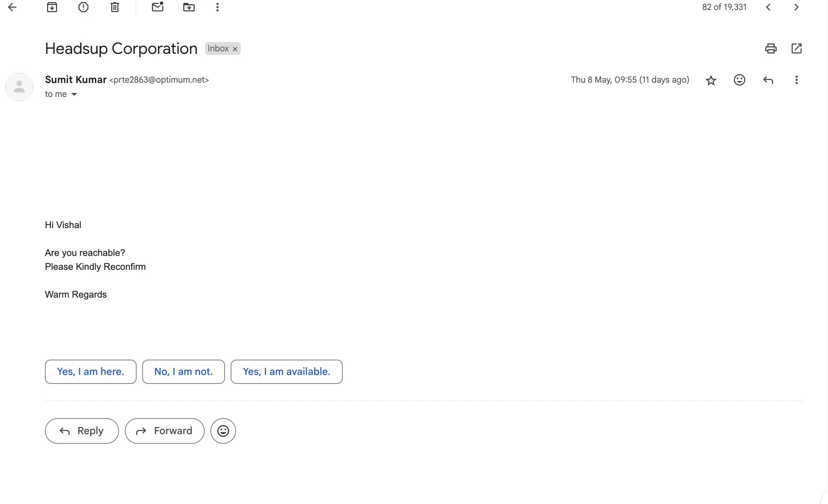Click the Reply button
Image resolution: width=828 pixels, height=504 pixels.
point(82,431)
